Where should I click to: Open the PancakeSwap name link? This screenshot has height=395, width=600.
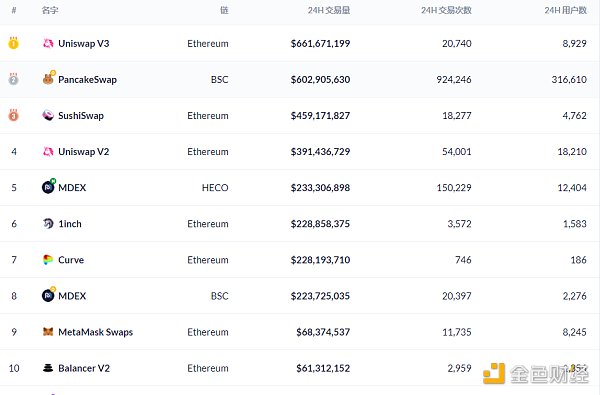(87, 80)
